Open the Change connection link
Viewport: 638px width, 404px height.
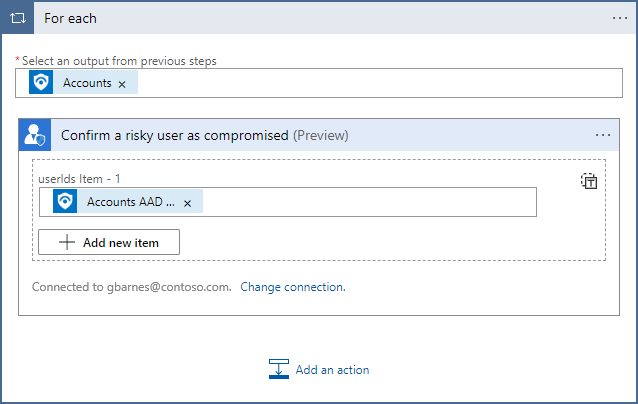[x=293, y=287]
